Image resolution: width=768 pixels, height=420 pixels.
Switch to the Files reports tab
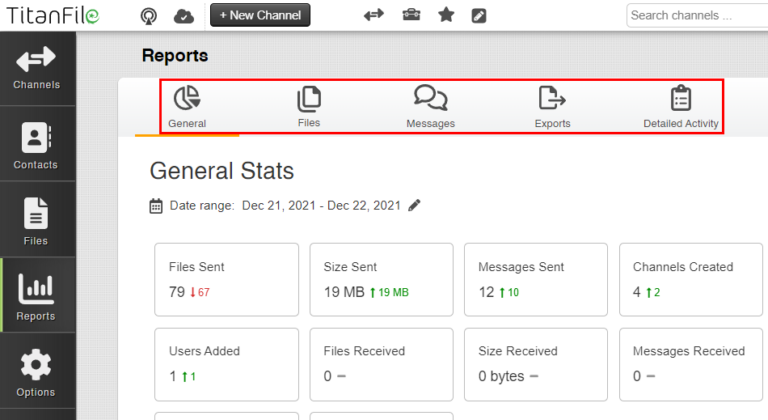point(309,106)
